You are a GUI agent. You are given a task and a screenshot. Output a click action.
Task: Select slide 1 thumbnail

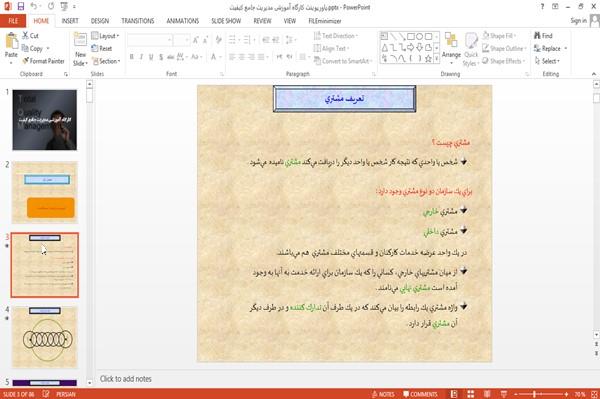[44, 120]
